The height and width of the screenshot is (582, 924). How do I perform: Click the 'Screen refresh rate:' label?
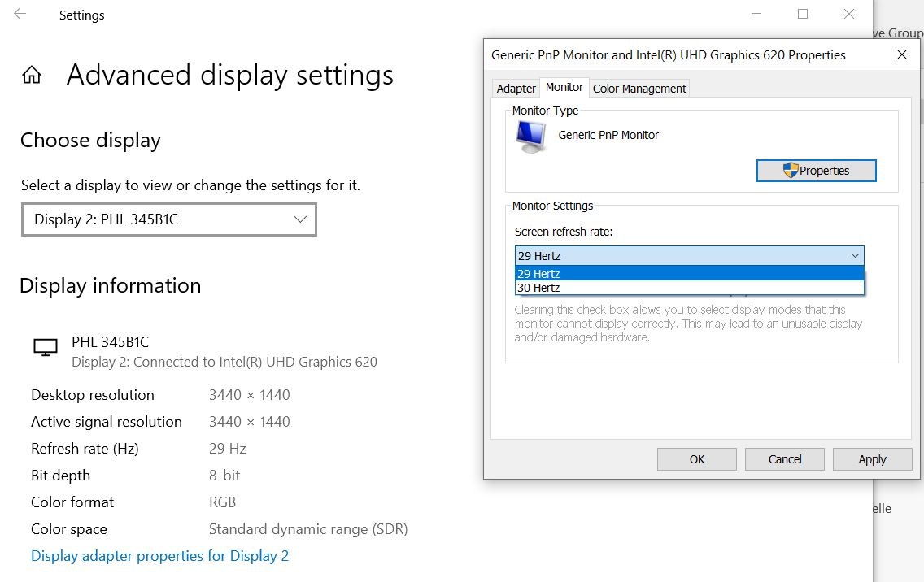coord(564,232)
